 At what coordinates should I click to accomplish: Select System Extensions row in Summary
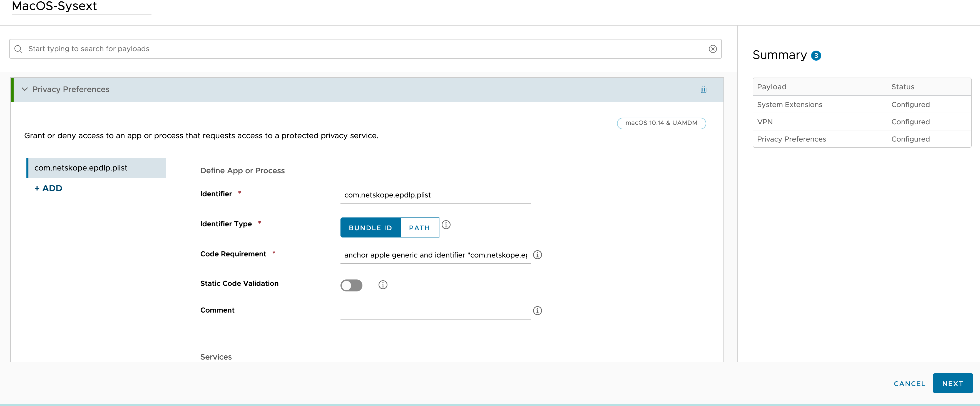tap(862, 104)
